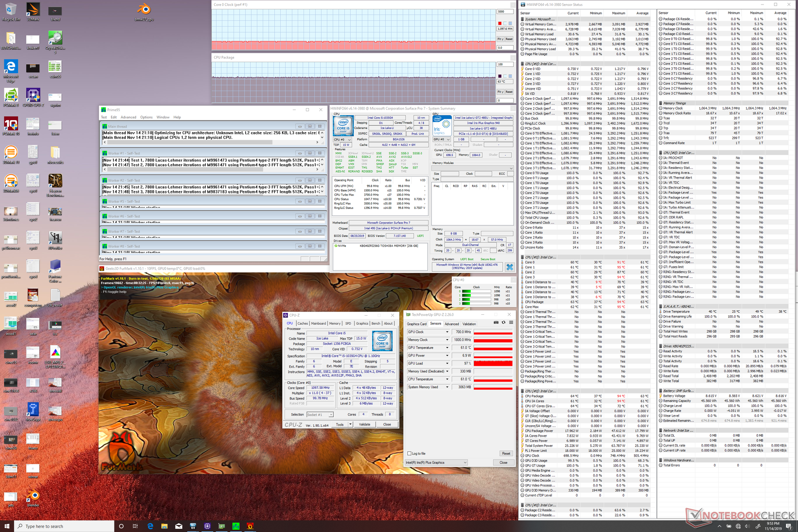Viewport: 798px width, 532px height.
Task: Open the GPU-Z hamburger menu
Action: point(511,323)
